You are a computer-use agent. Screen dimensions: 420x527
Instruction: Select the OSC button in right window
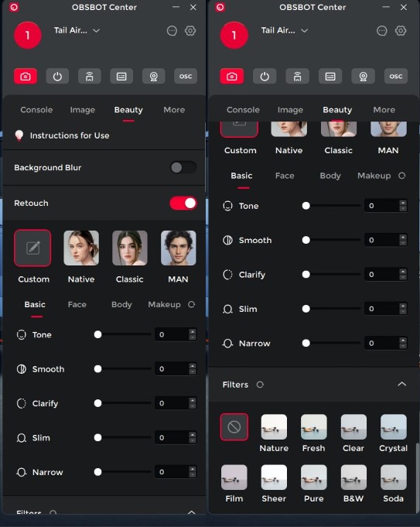pos(396,77)
